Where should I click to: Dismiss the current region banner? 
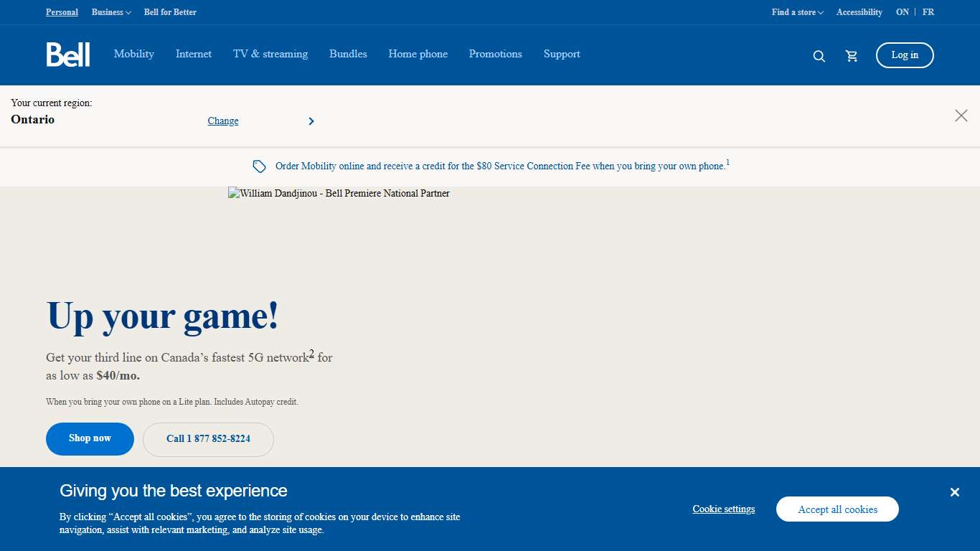(x=961, y=116)
